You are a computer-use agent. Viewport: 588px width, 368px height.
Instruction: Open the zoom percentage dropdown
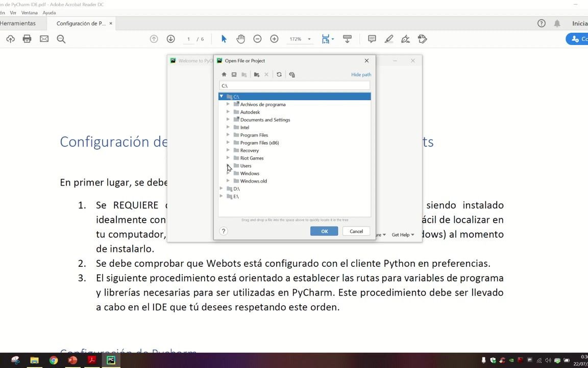pos(309,39)
